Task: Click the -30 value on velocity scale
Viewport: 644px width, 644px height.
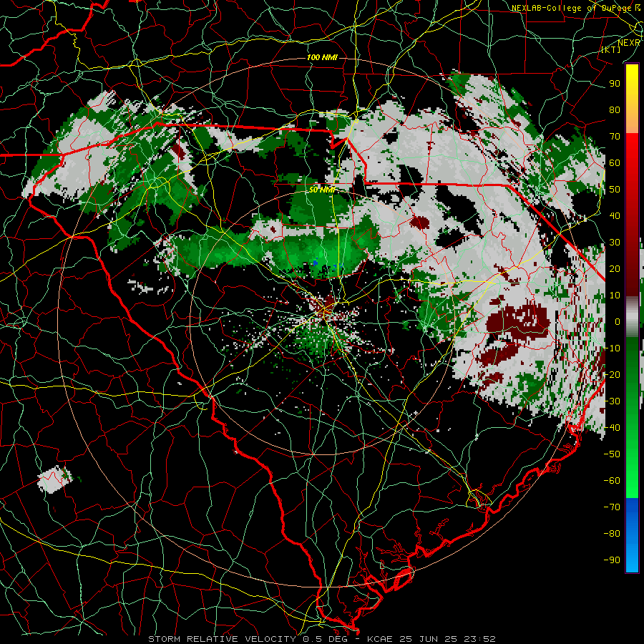Action: tap(612, 401)
